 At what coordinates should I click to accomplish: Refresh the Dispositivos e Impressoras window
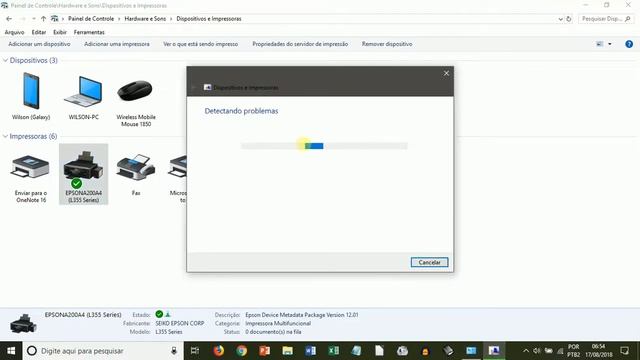[x=569, y=19]
